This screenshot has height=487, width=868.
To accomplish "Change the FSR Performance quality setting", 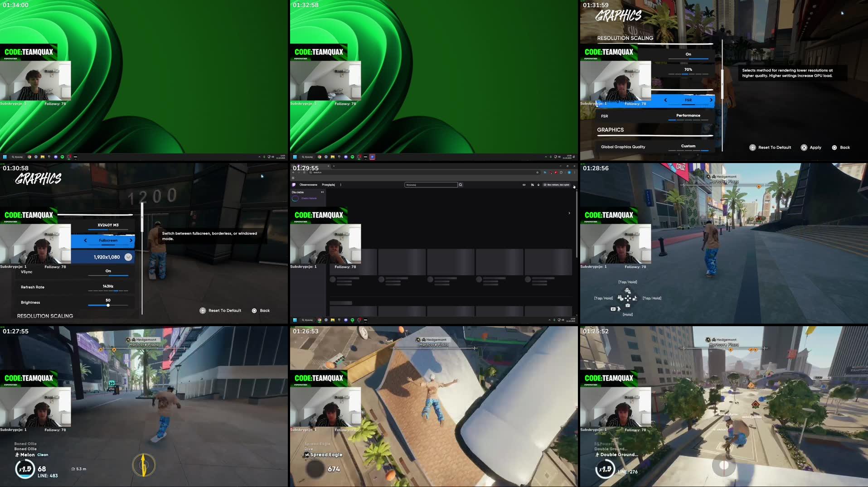I will click(x=688, y=116).
